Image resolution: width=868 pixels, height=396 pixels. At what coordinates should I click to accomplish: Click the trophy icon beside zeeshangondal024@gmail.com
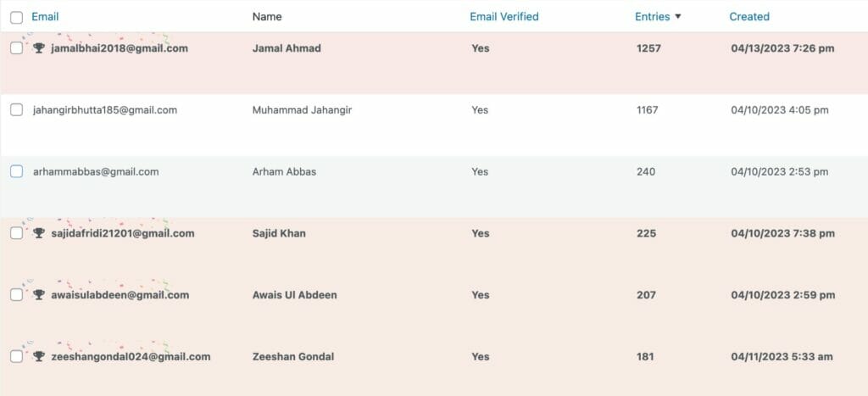click(39, 357)
